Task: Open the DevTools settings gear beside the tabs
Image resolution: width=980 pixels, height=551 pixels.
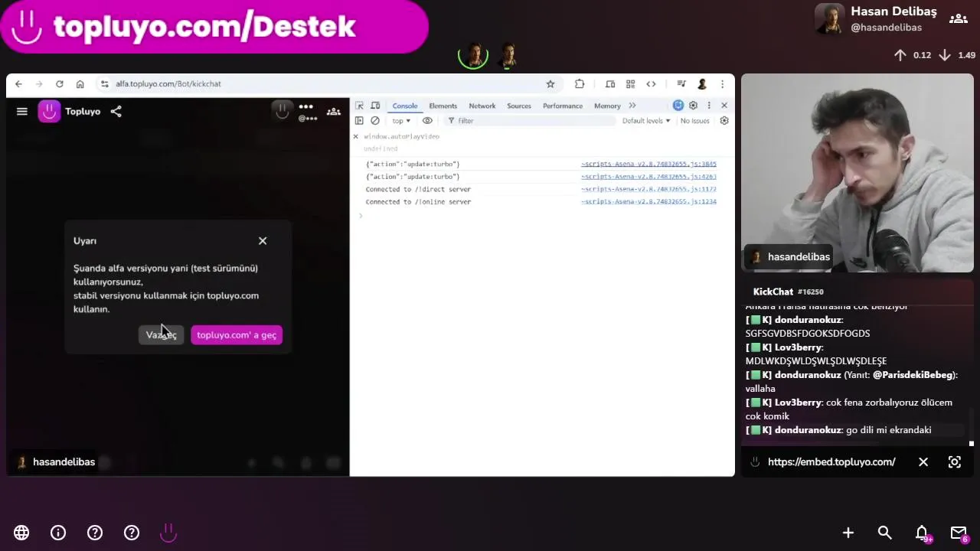Action: coord(693,106)
